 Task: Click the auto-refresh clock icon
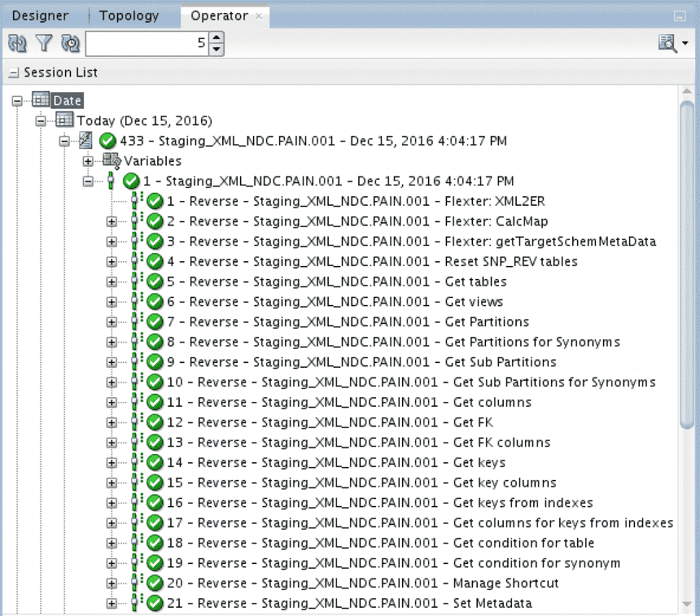click(x=70, y=43)
